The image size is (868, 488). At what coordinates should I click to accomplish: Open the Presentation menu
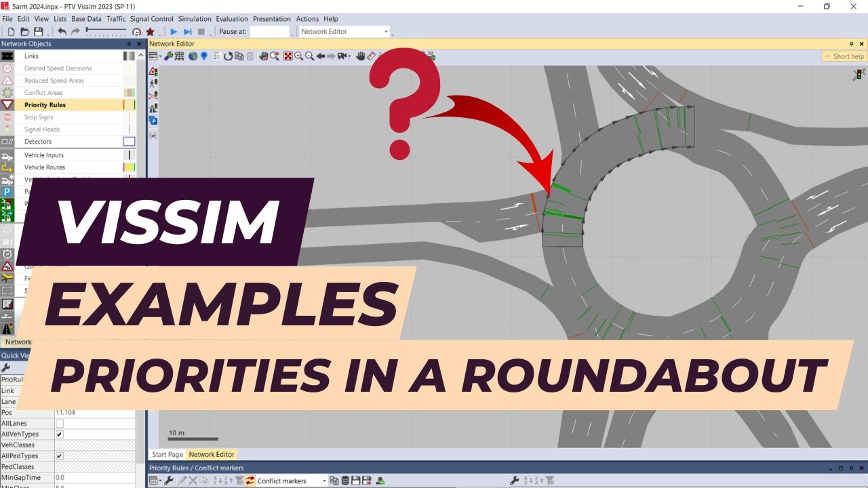point(272,19)
